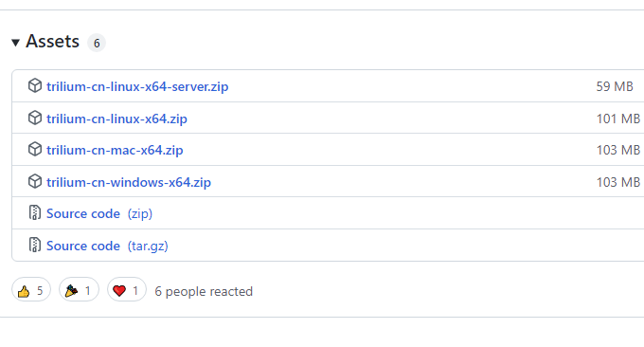The height and width of the screenshot is (347, 644).
Task: Open Source code (zip) link
Action: point(99,213)
